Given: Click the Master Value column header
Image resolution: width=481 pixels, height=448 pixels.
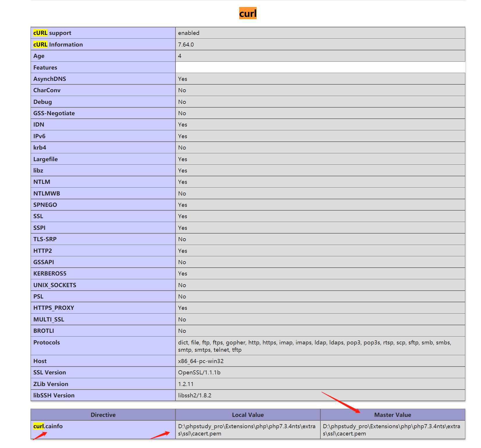Looking at the screenshot, I should (x=393, y=415).
